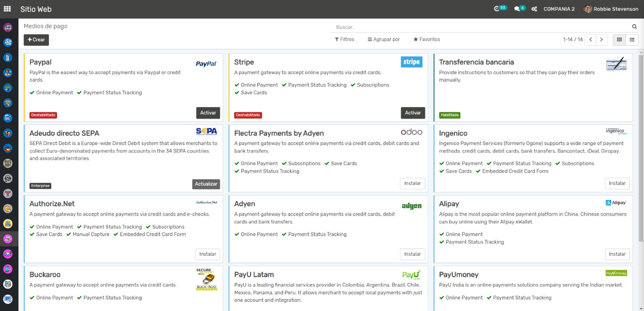Activate the Paypal payment method
This screenshot has width=644, height=311.
(208, 113)
